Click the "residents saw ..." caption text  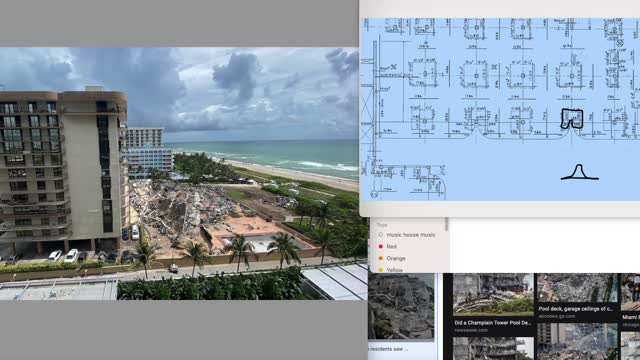point(388,349)
